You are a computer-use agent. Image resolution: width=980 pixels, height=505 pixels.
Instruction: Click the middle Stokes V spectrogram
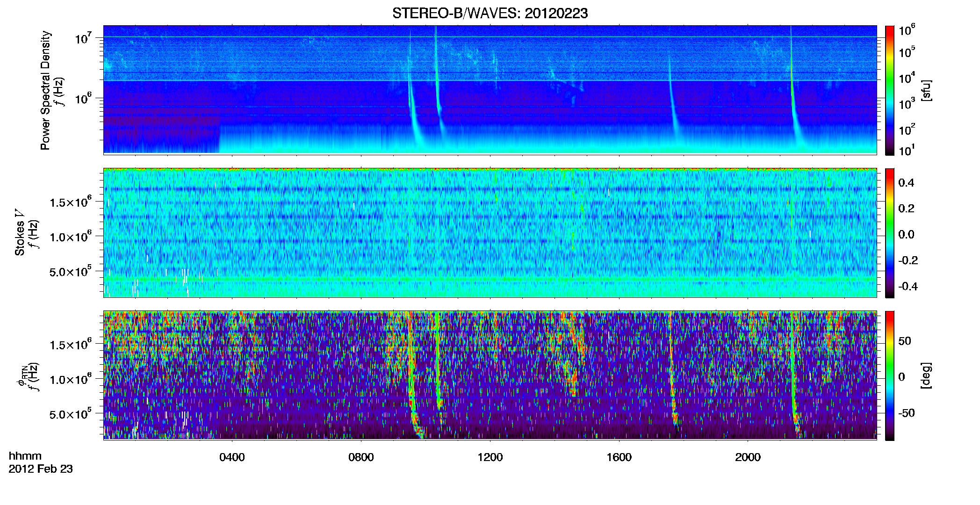[x=490, y=232]
